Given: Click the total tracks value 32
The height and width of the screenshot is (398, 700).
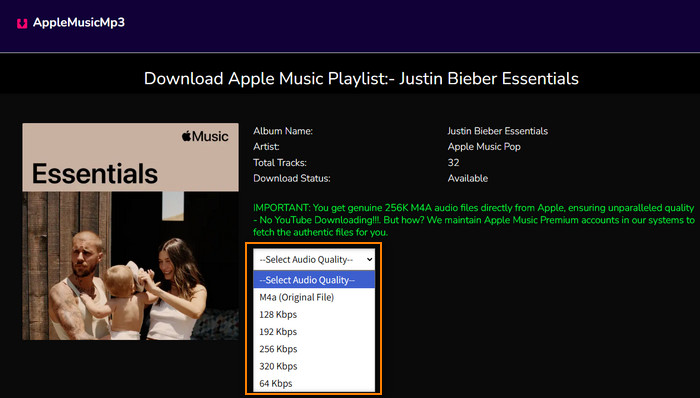Looking at the screenshot, I should (x=454, y=162).
